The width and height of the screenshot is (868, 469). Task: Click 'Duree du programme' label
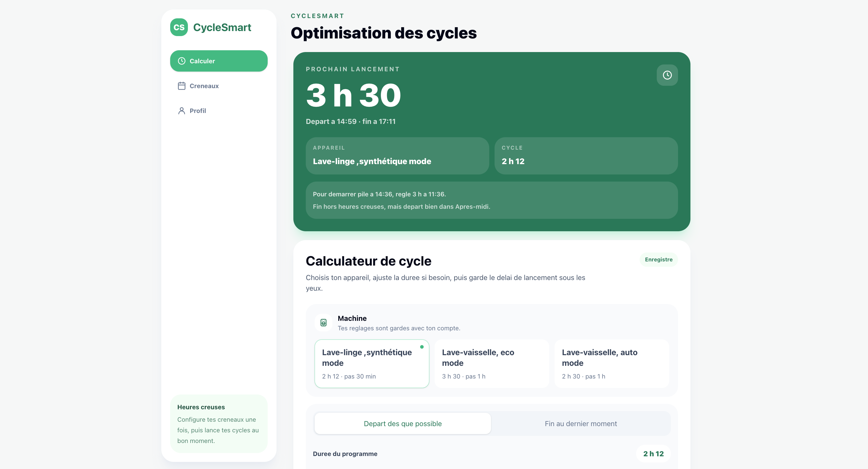(345, 454)
